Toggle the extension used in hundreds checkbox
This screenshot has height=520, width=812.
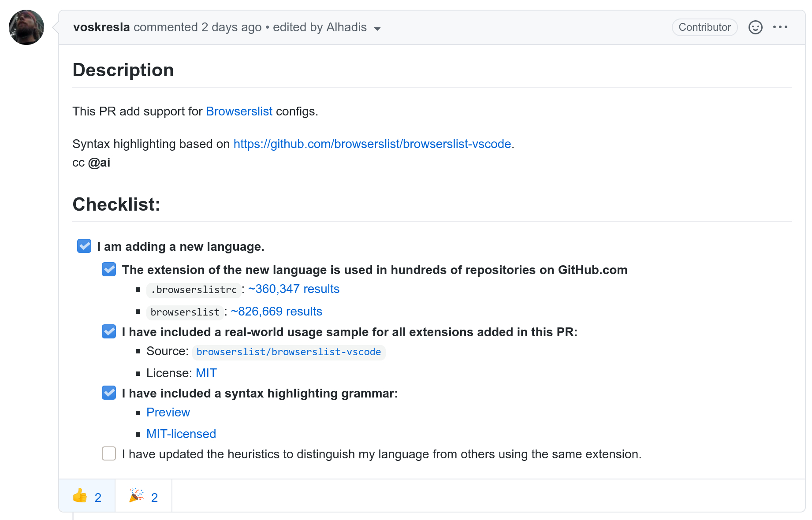point(109,269)
